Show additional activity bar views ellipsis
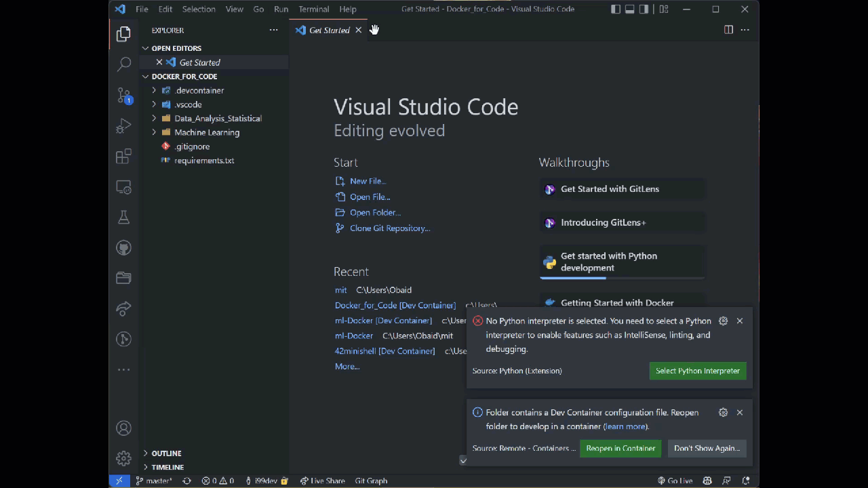Image resolution: width=868 pixels, height=488 pixels. (x=123, y=370)
